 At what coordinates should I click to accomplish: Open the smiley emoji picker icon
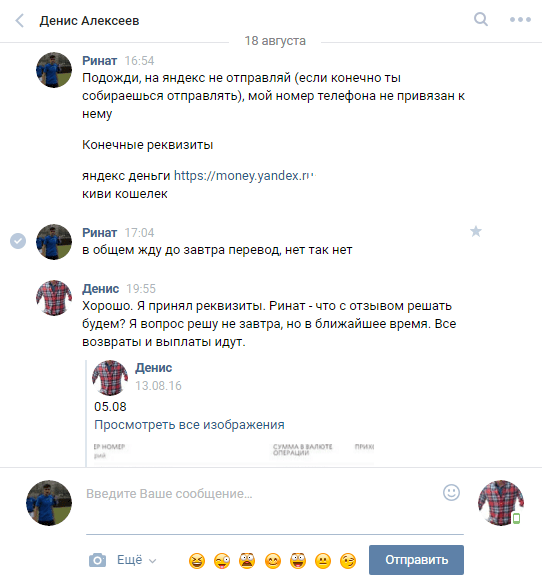[451, 492]
